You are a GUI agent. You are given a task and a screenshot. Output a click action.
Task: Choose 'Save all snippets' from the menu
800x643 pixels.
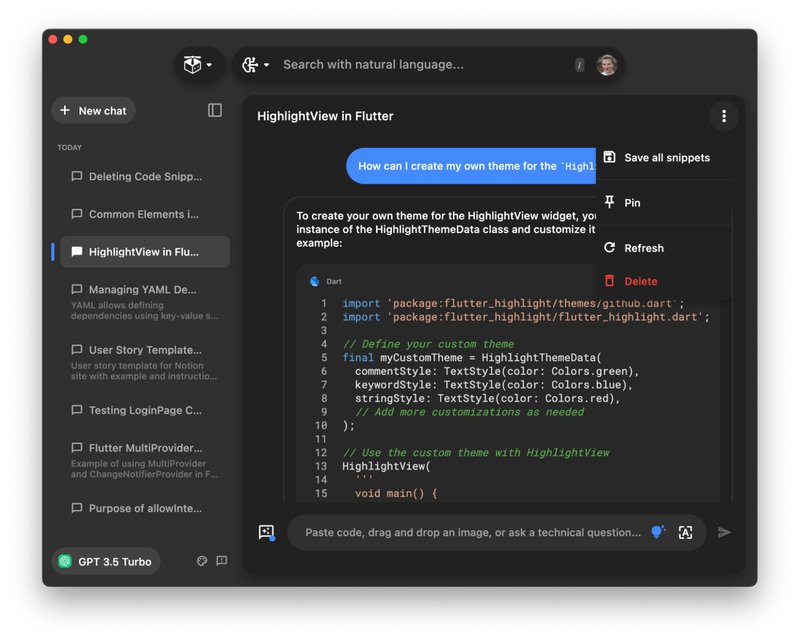[666, 157]
